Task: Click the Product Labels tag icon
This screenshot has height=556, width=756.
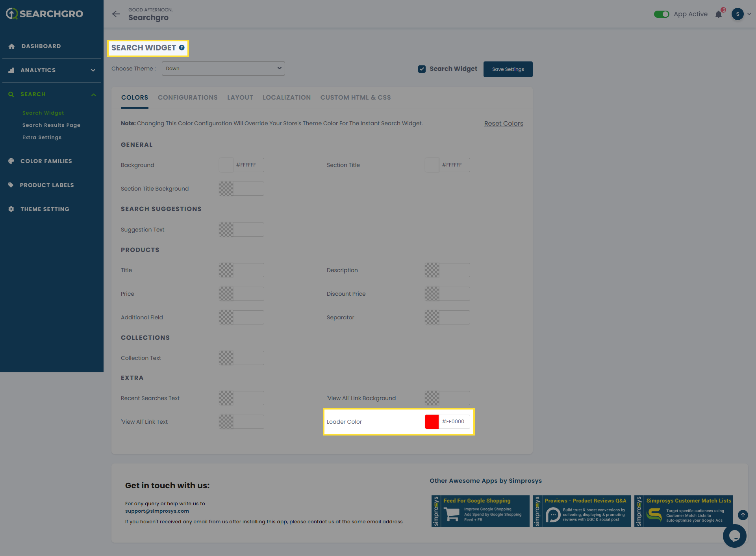Action: [x=11, y=185]
